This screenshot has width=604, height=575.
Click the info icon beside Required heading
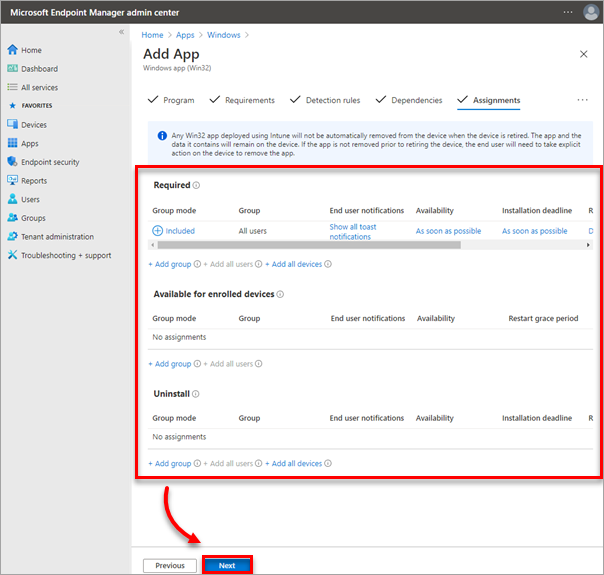pyautogui.click(x=196, y=185)
